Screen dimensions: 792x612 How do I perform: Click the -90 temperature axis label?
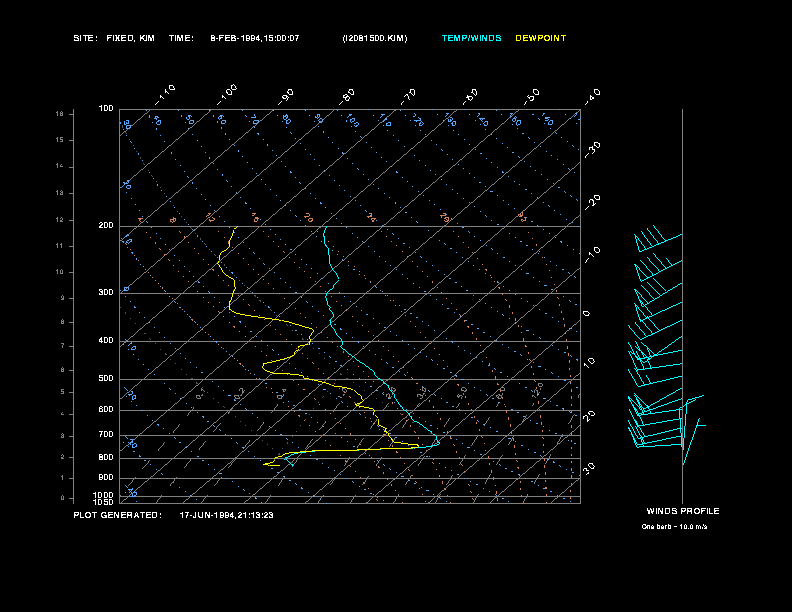286,97
